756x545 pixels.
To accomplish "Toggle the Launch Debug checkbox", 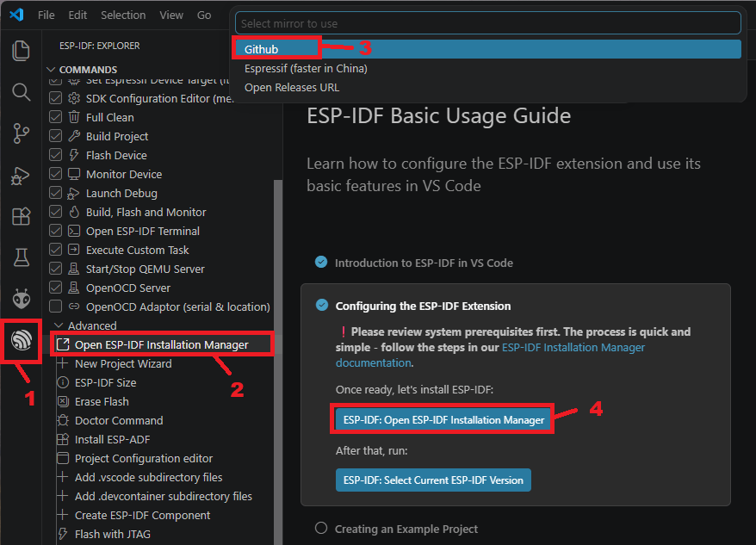I will coord(55,193).
